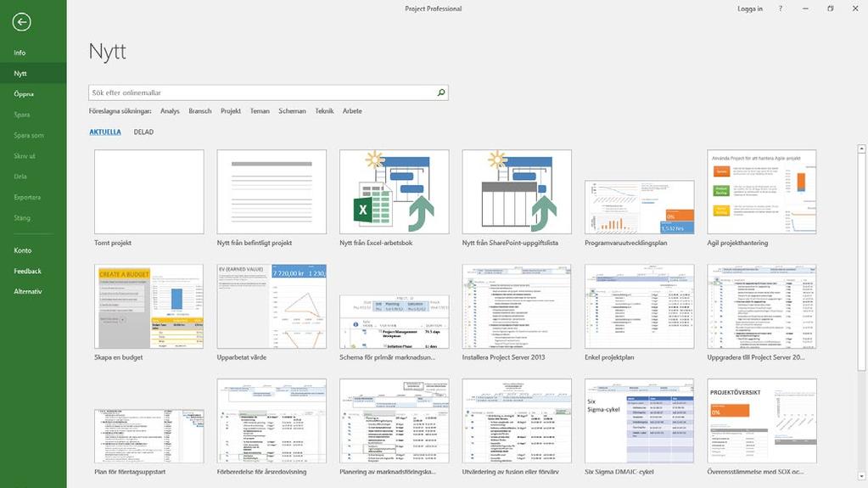The width and height of the screenshot is (868, 488).
Task: Click the Teknik suggested search
Action: [324, 111]
